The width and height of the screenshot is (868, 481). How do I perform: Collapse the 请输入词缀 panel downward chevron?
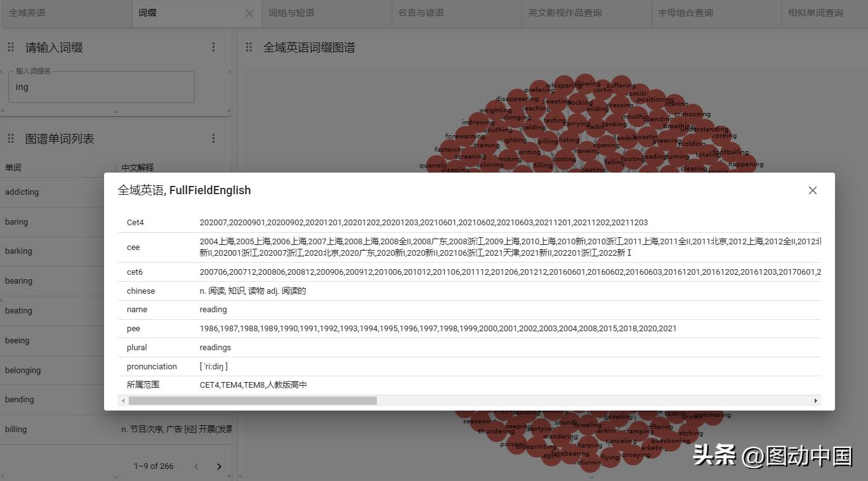click(x=116, y=109)
